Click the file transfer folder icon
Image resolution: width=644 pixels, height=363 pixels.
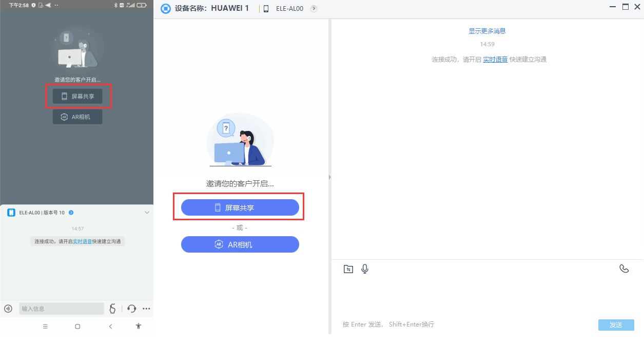(348, 269)
